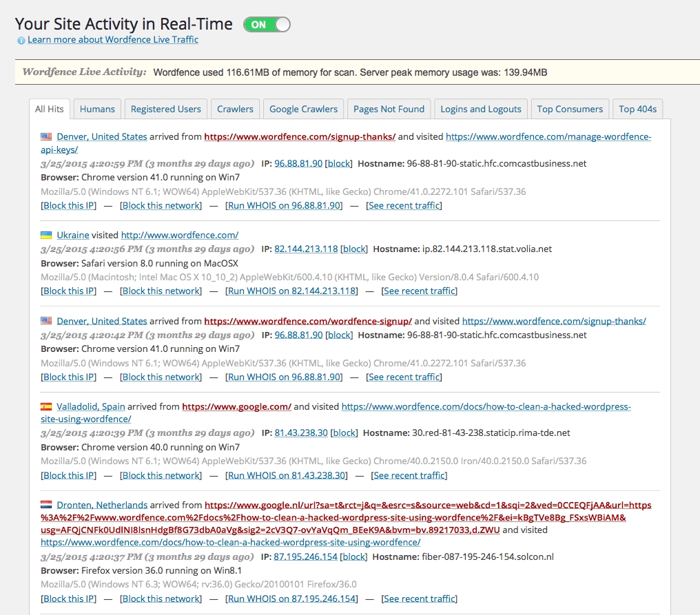700x615 pixels.
Task: See recent traffic for the Valladolid entry
Action: tap(409, 476)
